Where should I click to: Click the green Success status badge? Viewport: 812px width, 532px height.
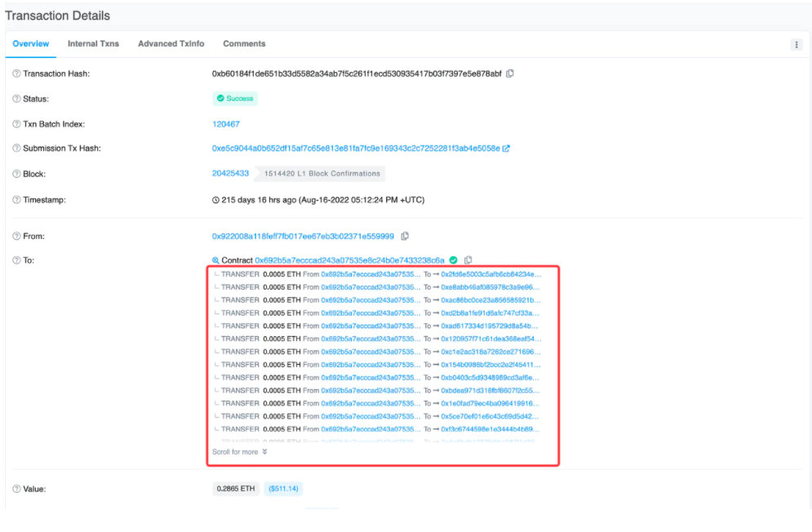(x=234, y=99)
